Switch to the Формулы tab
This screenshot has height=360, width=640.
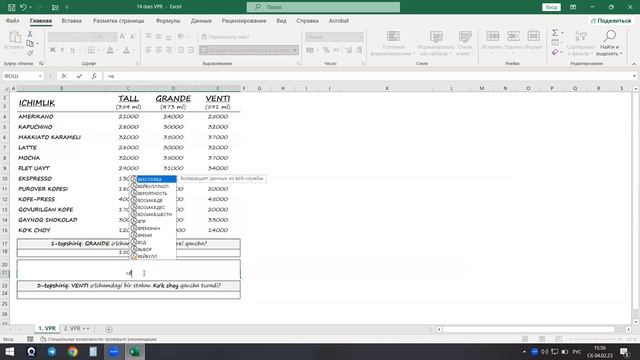click(168, 20)
